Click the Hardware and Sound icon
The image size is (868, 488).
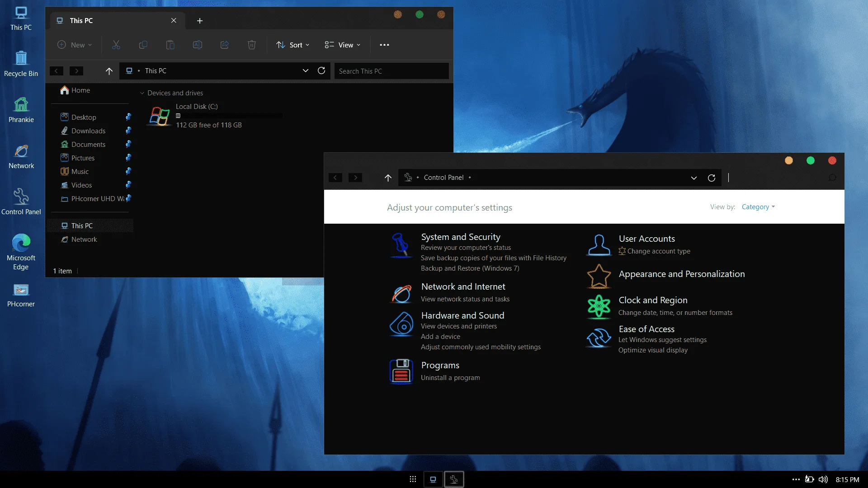[x=401, y=324]
